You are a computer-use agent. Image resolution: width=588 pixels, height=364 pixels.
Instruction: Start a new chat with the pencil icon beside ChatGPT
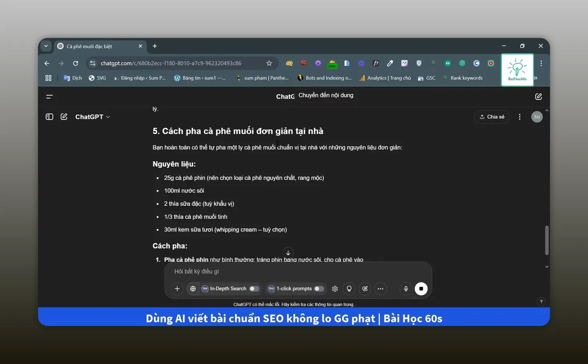click(64, 117)
